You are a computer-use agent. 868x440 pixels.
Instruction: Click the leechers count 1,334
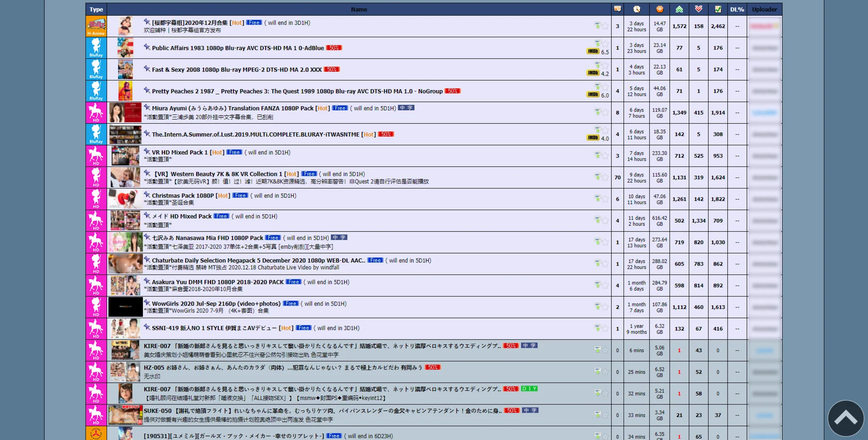click(698, 221)
